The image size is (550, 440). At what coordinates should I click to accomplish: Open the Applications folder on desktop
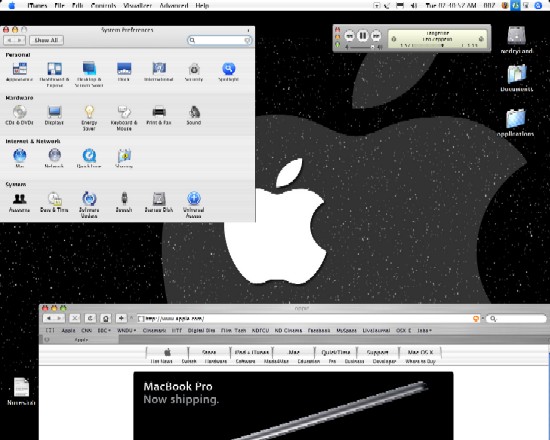516,123
